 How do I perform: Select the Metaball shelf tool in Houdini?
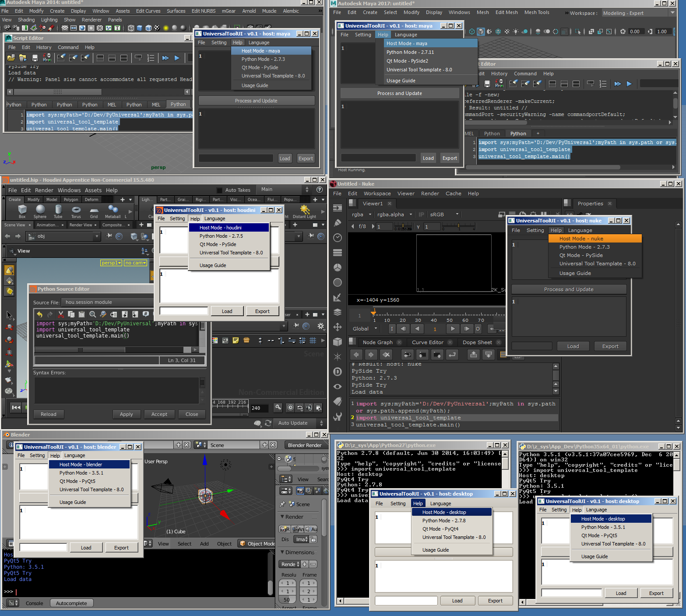113,211
